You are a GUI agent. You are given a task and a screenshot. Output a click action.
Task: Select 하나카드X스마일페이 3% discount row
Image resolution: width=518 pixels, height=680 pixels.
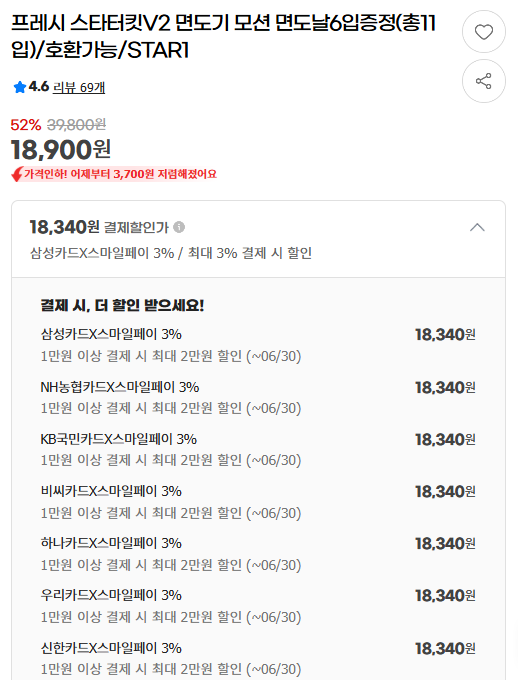point(258,554)
